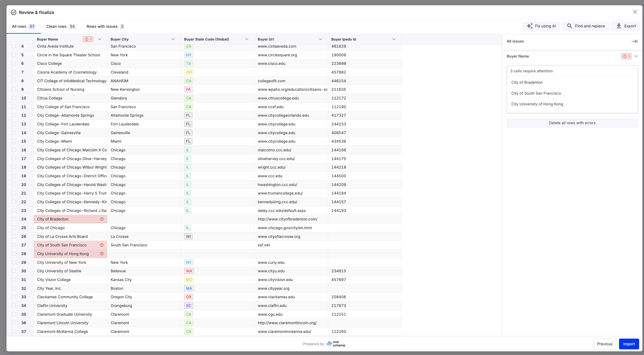Click the WA state tag for City University of Seattle

pos(189,271)
